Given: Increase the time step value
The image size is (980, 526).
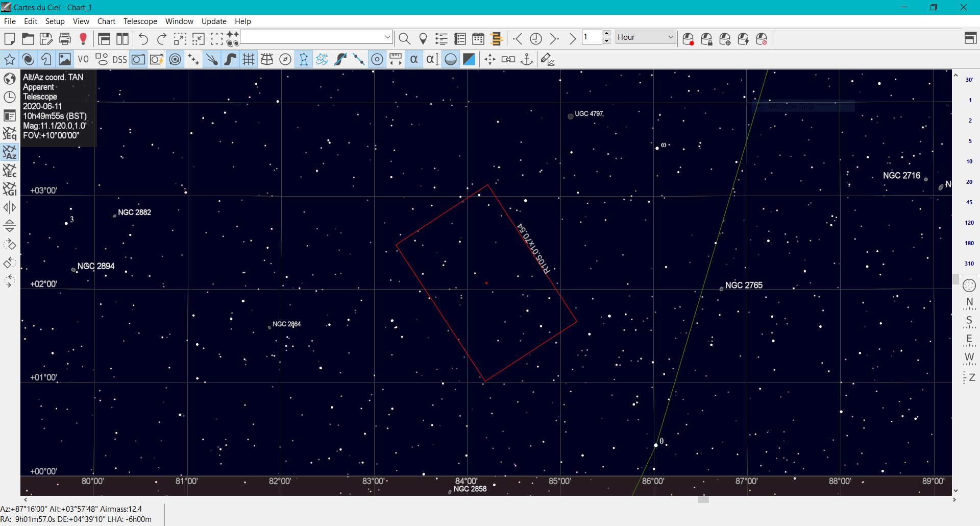Looking at the screenshot, I should pyautogui.click(x=606, y=34).
